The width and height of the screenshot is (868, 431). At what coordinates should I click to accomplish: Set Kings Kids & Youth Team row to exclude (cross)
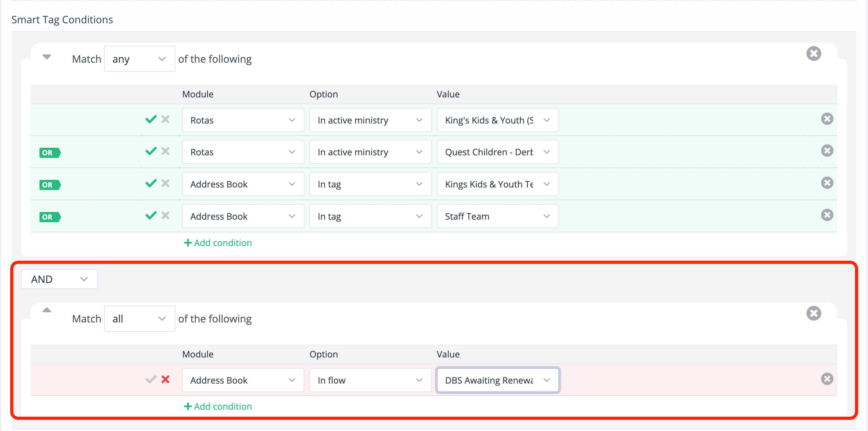[166, 183]
